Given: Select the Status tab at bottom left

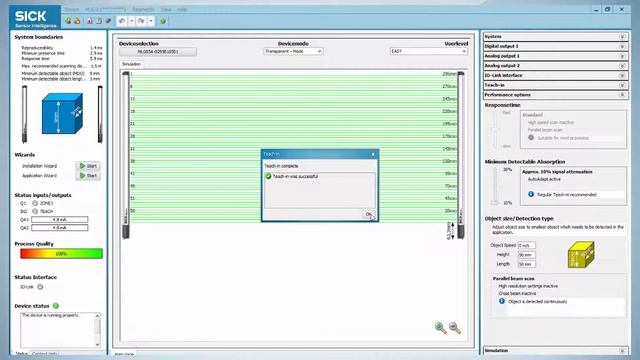Looking at the screenshot, I should [21, 353].
